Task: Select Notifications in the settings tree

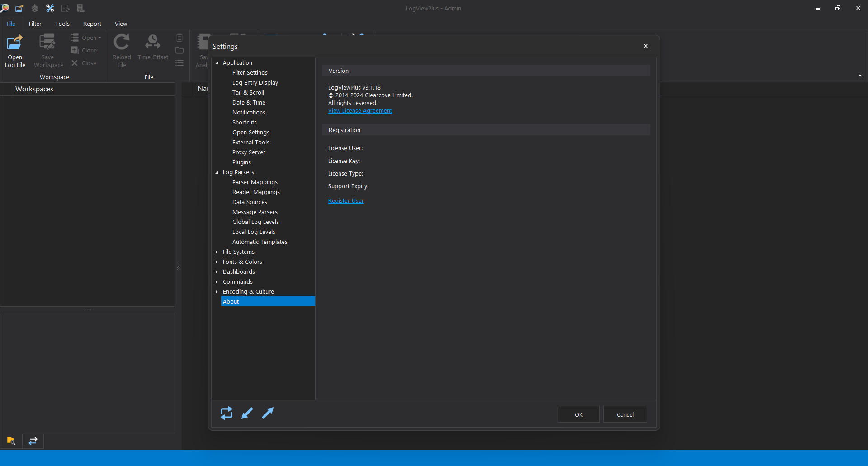Action: [249, 113]
